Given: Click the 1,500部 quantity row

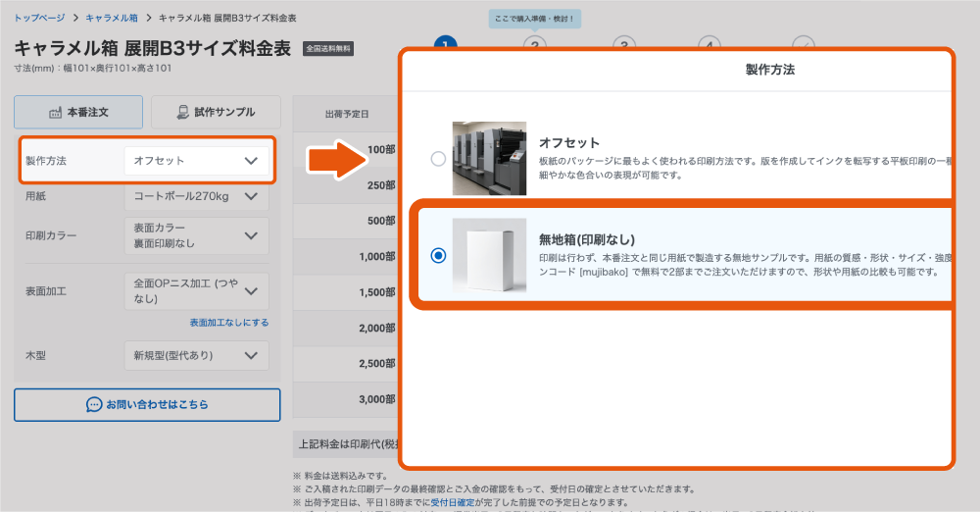Looking at the screenshot, I should [346, 292].
